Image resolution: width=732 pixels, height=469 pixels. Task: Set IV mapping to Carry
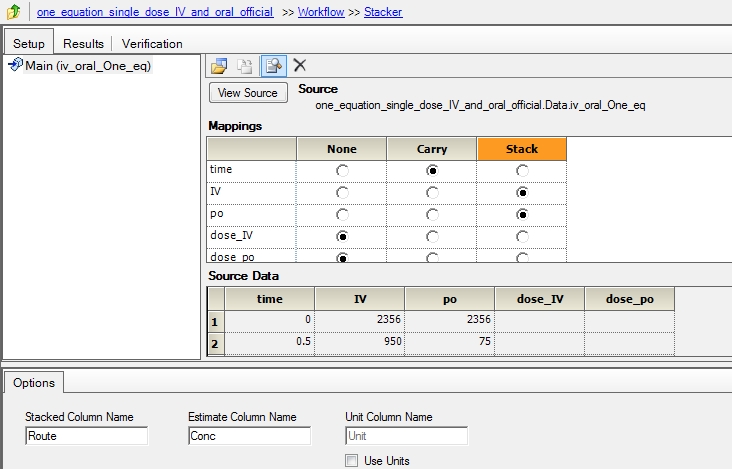coord(432,193)
